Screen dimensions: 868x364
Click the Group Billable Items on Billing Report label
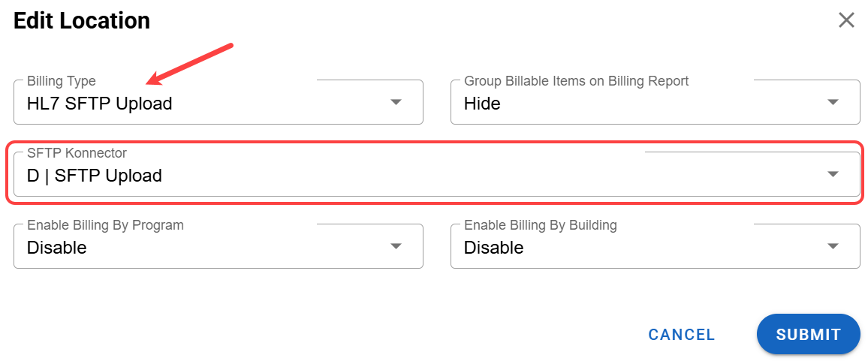pos(576,81)
